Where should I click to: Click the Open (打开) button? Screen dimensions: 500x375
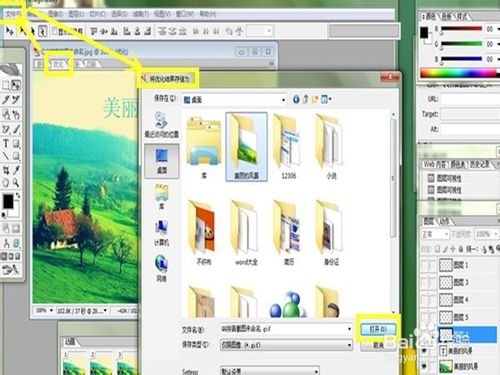point(378,329)
